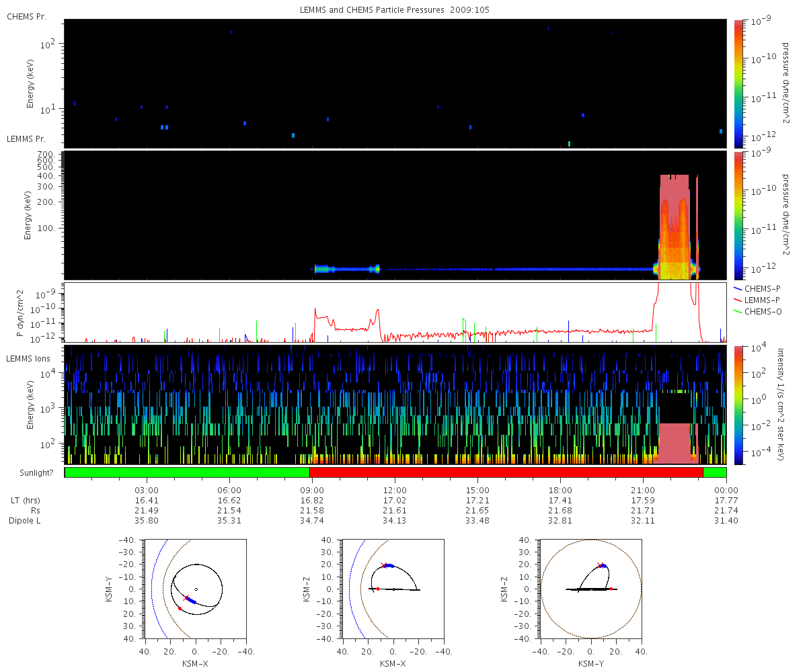Screen dimensions: 807x672
Task: Click the red pressure peak near 09:00 in line plot
Action: tap(315, 312)
